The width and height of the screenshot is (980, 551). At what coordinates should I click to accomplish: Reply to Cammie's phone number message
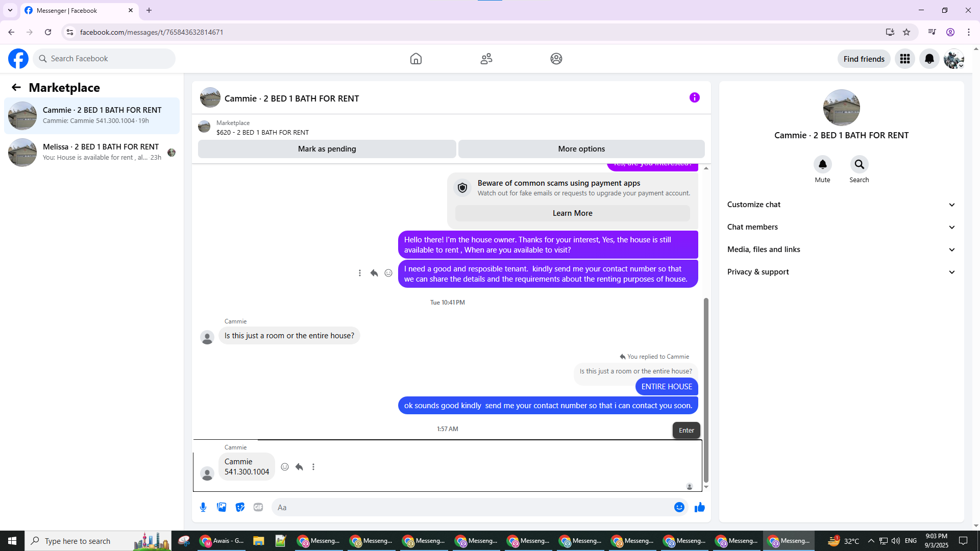click(299, 467)
